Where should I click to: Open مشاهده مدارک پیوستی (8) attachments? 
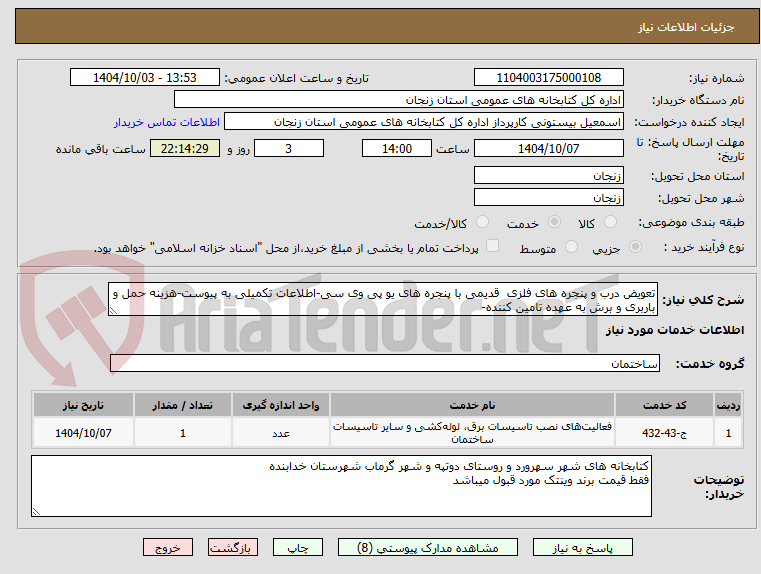(x=428, y=547)
